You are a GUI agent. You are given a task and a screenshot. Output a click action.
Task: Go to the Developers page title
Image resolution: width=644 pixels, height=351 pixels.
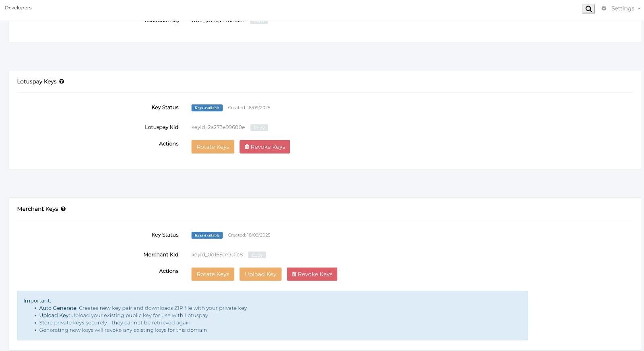click(x=18, y=8)
